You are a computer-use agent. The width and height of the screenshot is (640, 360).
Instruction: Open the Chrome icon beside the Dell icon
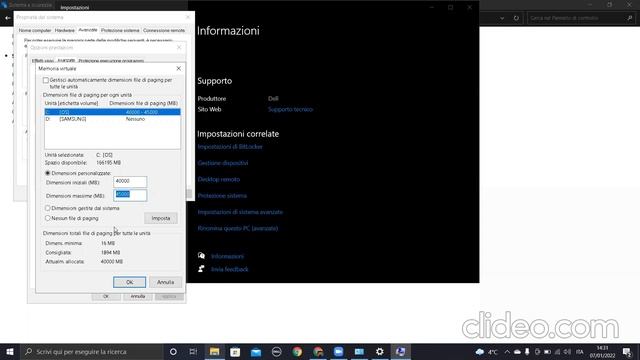[x=297, y=351]
